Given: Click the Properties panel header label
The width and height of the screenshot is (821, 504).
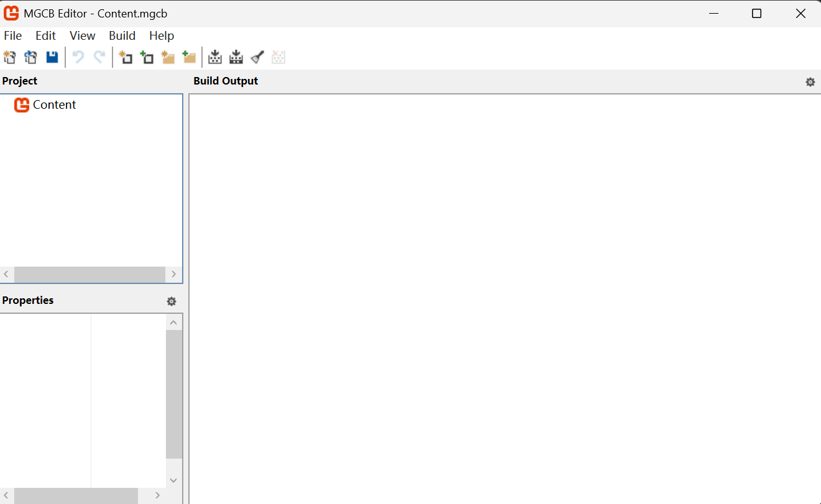Looking at the screenshot, I should (28, 300).
